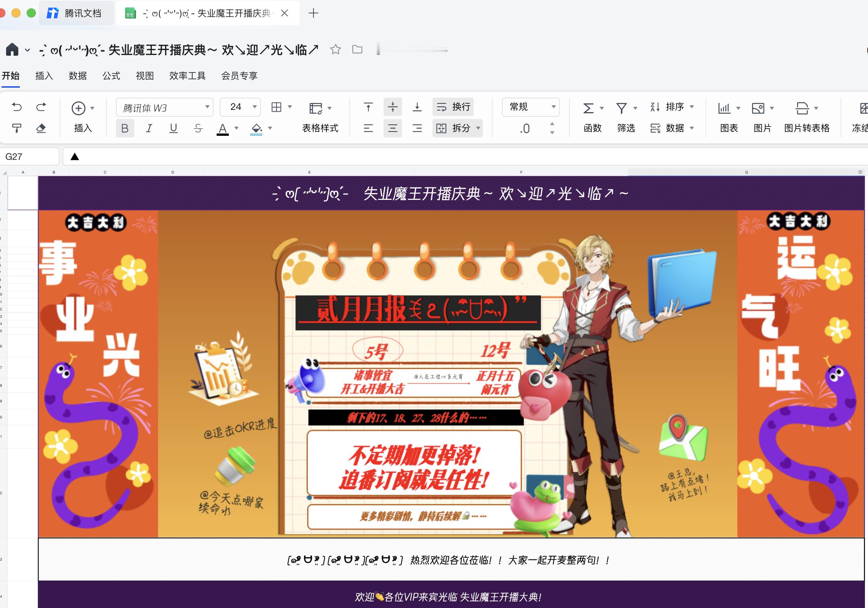Select column E header
This screenshot has width=868, height=608.
pyautogui.click(x=309, y=172)
